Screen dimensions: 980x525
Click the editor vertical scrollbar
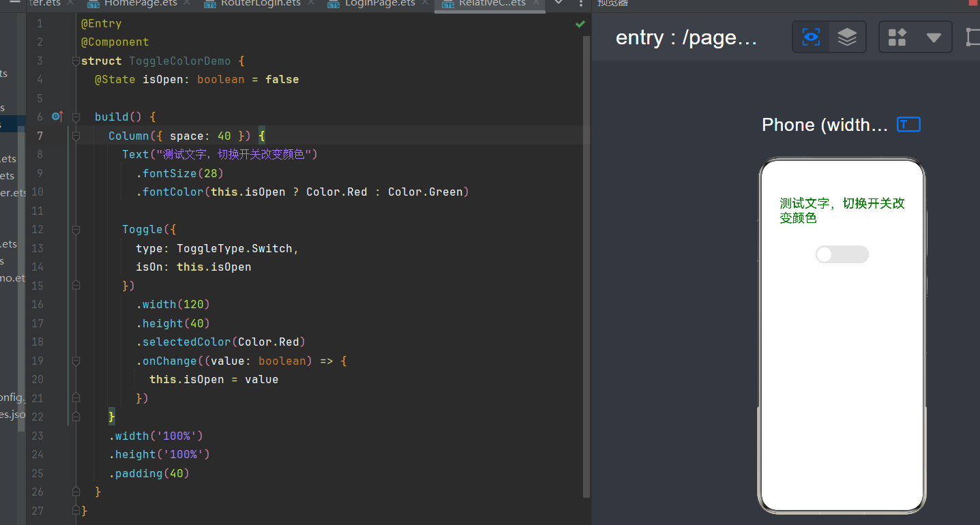click(586, 266)
